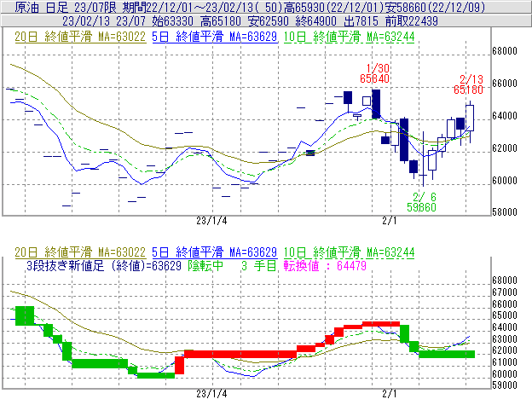Click the long red line-break block
The width and height of the screenshot is (532, 405).
point(239,354)
